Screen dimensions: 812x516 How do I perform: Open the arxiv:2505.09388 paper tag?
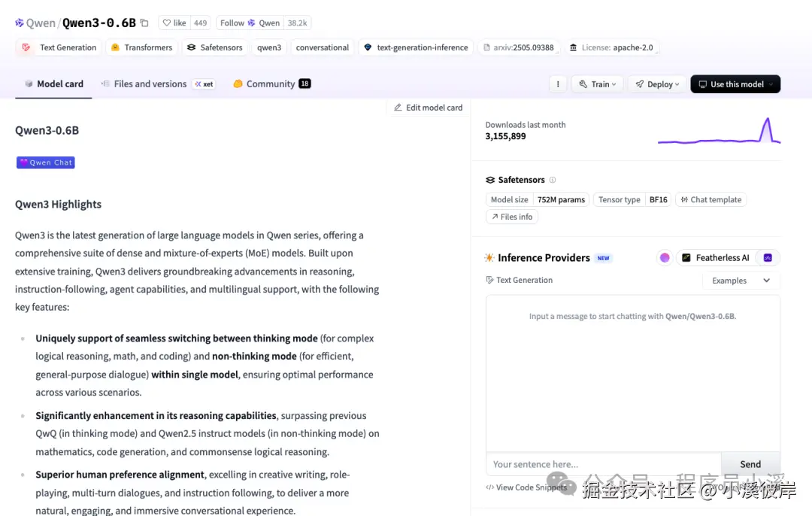[x=518, y=47]
